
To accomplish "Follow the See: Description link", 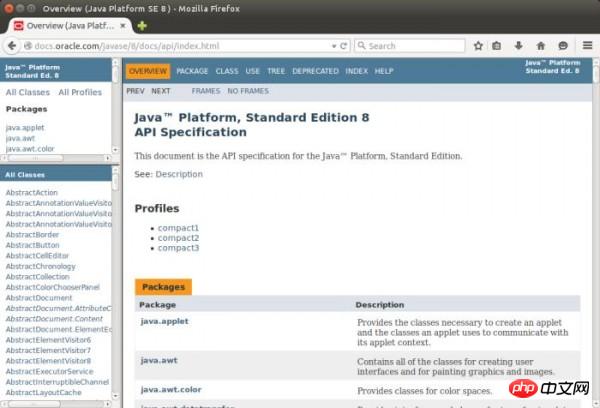I will (179, 174).
